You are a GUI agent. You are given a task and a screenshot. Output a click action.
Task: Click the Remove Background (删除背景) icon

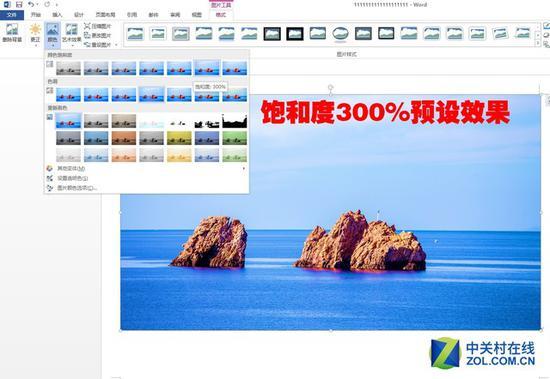12,33
